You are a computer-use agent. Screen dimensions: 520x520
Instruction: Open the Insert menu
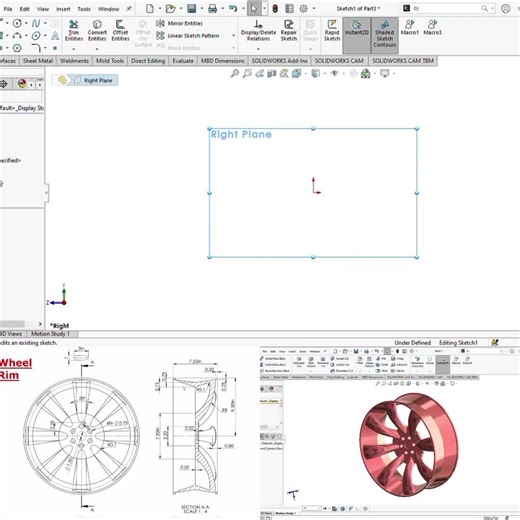pos(63,9)
